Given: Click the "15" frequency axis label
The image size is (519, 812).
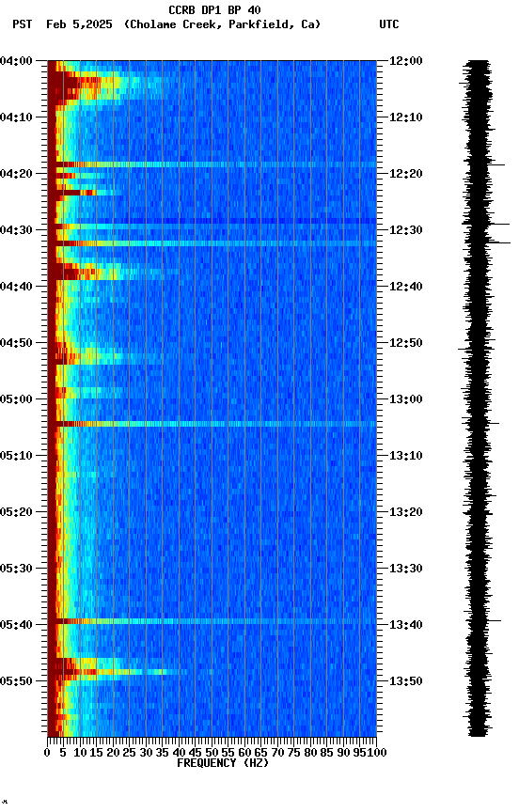Looking at the screenshot, I should pos(96,754).
